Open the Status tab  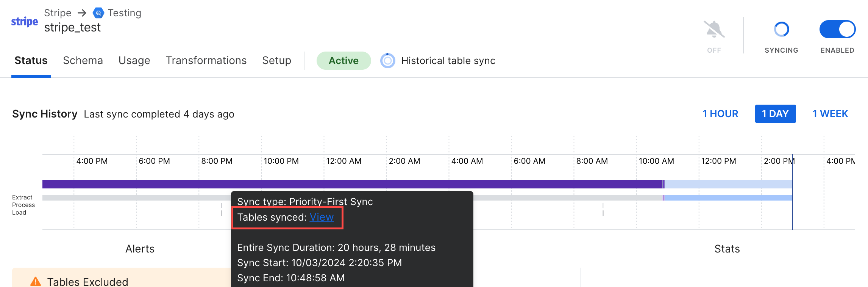click(31, 61)
